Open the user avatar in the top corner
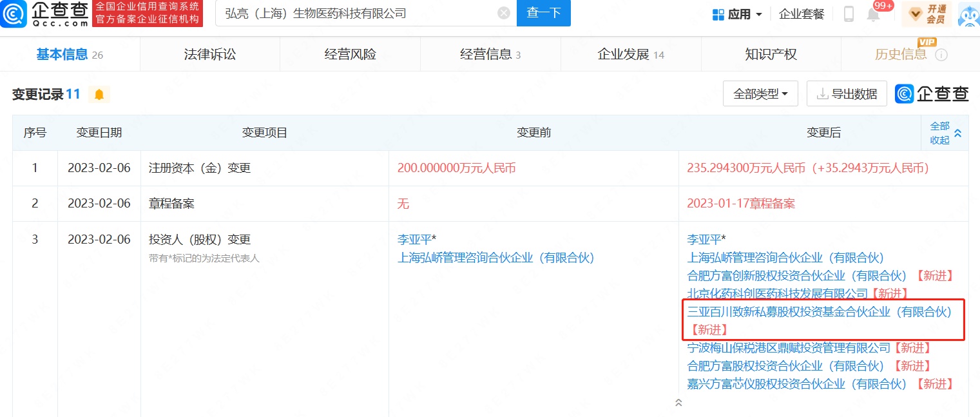This screenshot has height=417, width=980. (x=968, y=14)
